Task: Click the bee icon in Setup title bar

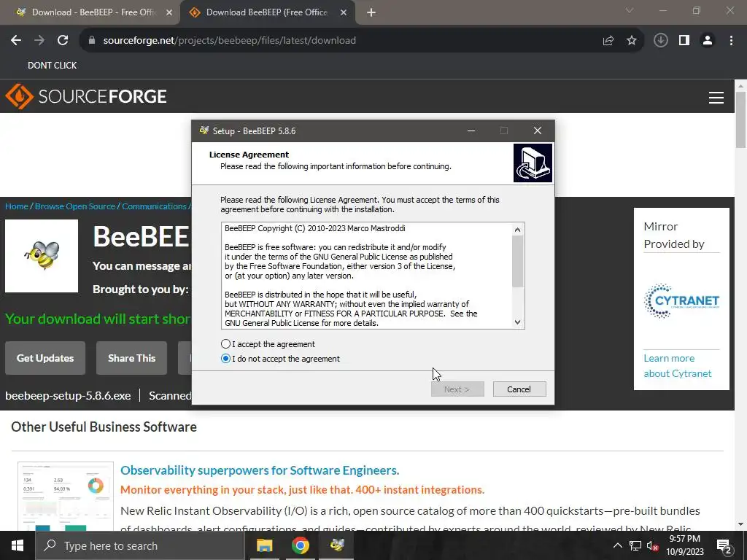Action: click(x=204, y=131)
